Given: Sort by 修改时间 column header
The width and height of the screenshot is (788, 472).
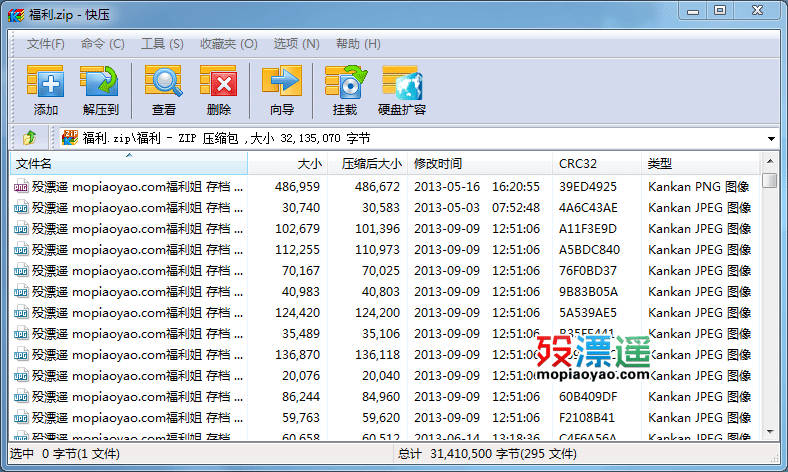Looking at the screenshot, I should 479,163.
